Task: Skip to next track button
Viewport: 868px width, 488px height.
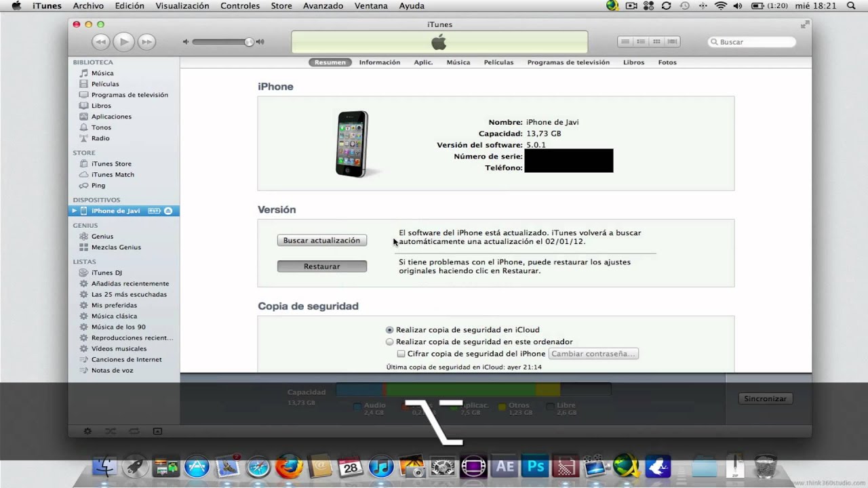Action: pos(146,42)
